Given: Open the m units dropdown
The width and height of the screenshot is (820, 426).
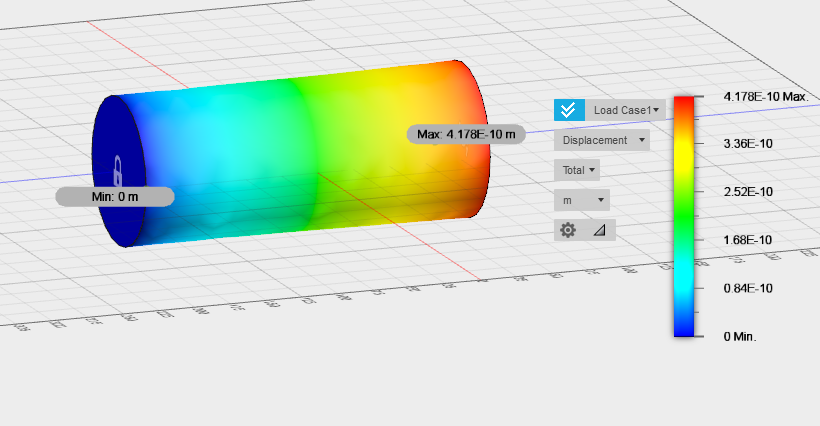Looking at the screenshot, I should [x=582, y=200].
